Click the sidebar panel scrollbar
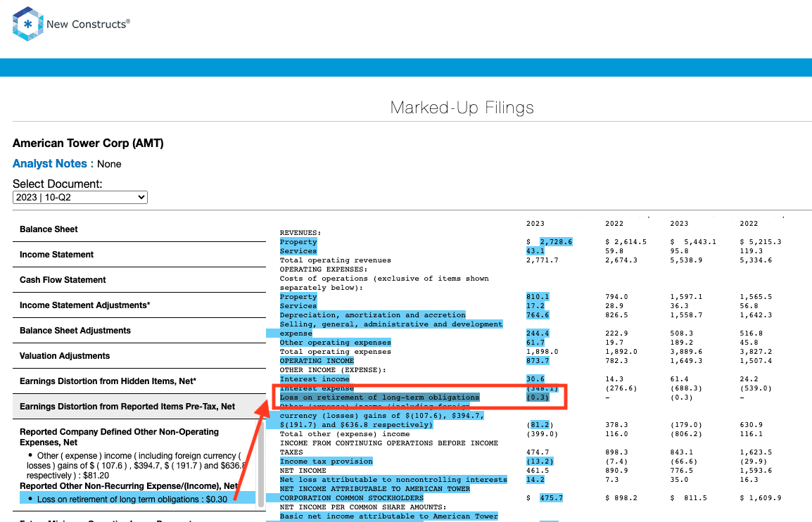The image size is (812, 522). tap(262, 466)
